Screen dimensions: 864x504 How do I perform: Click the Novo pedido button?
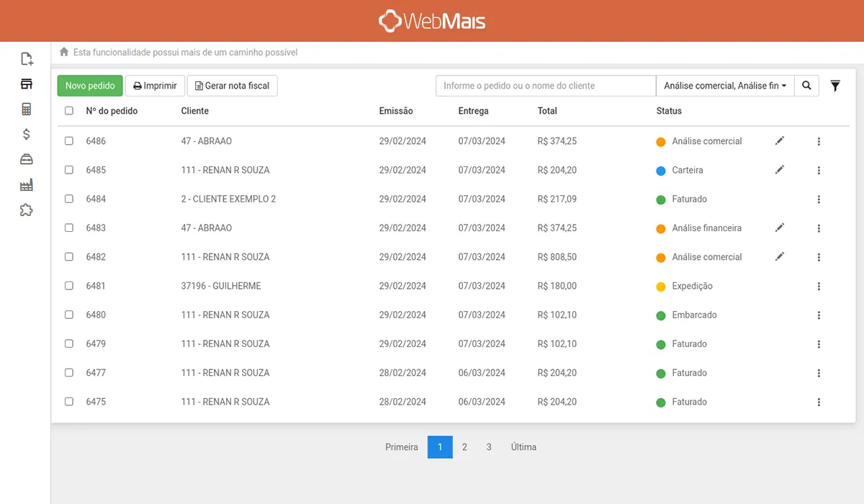tap(89, 85)
